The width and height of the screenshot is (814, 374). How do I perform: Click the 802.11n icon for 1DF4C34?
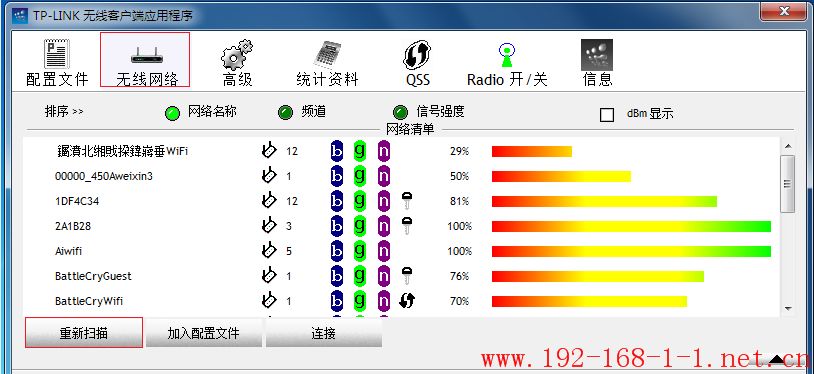tap(384, 201)
